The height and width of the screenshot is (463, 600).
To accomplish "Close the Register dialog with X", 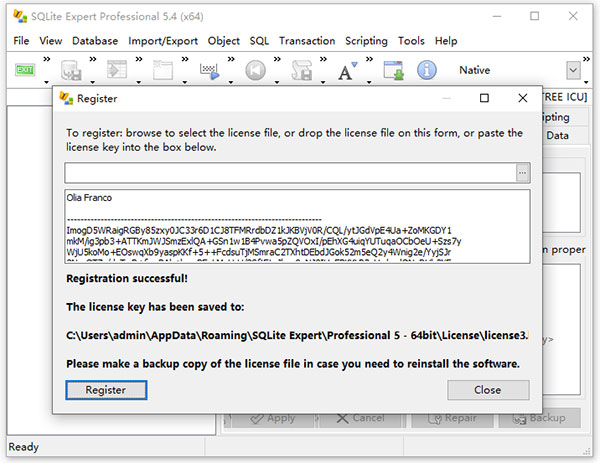I will pyautogui.click(x=521, y=99).
